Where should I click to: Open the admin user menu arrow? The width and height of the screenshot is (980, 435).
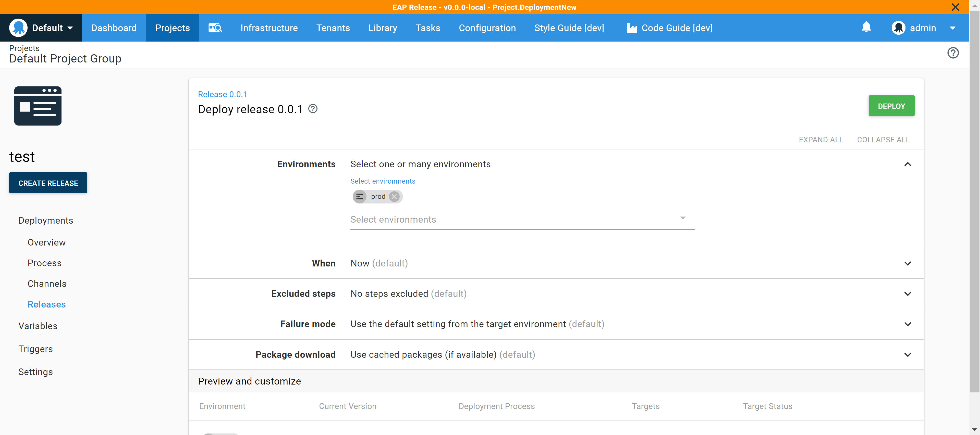pyautogui.click(x=953, y=28)
